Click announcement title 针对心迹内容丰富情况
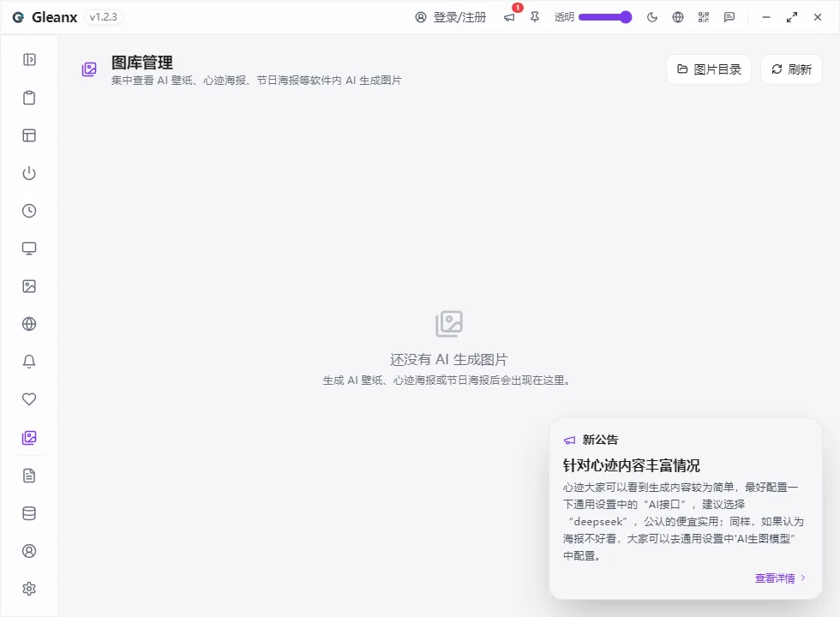840x617 pixels. [x=631, y=465]
